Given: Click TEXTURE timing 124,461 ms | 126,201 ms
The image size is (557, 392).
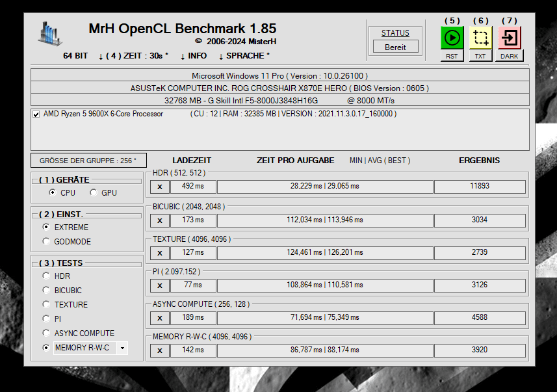Looking at the screenshot, I should click(x=325, y=253).
